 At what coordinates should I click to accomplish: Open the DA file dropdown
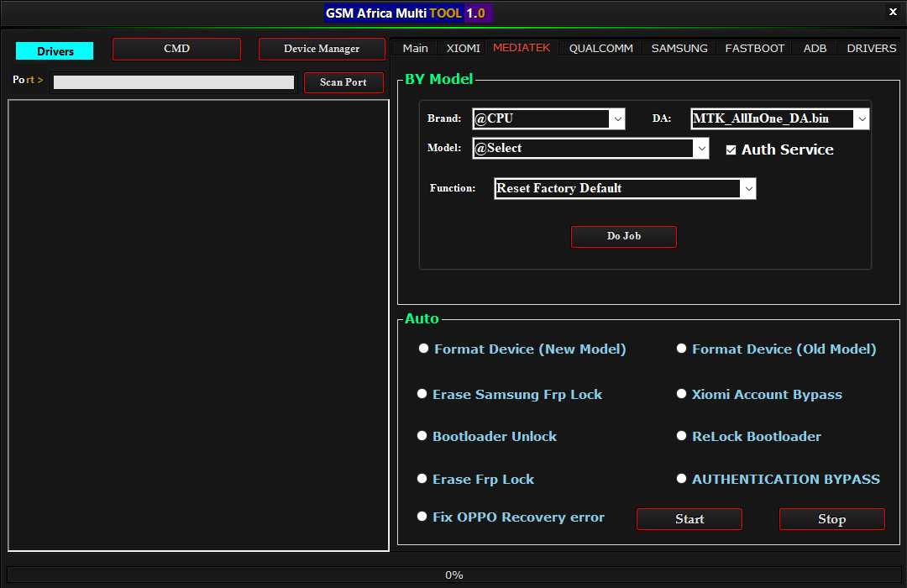862,119
